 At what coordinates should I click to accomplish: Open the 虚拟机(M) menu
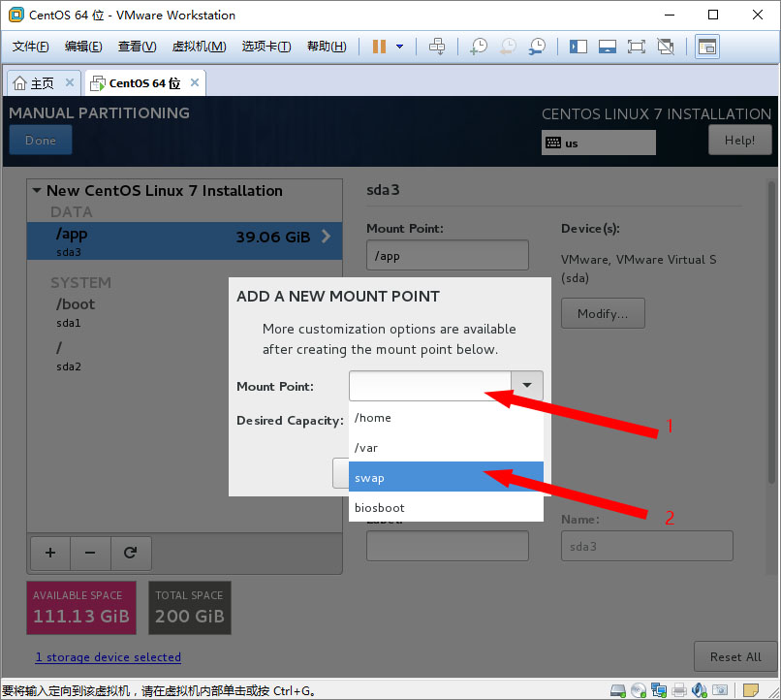[199, 47]
